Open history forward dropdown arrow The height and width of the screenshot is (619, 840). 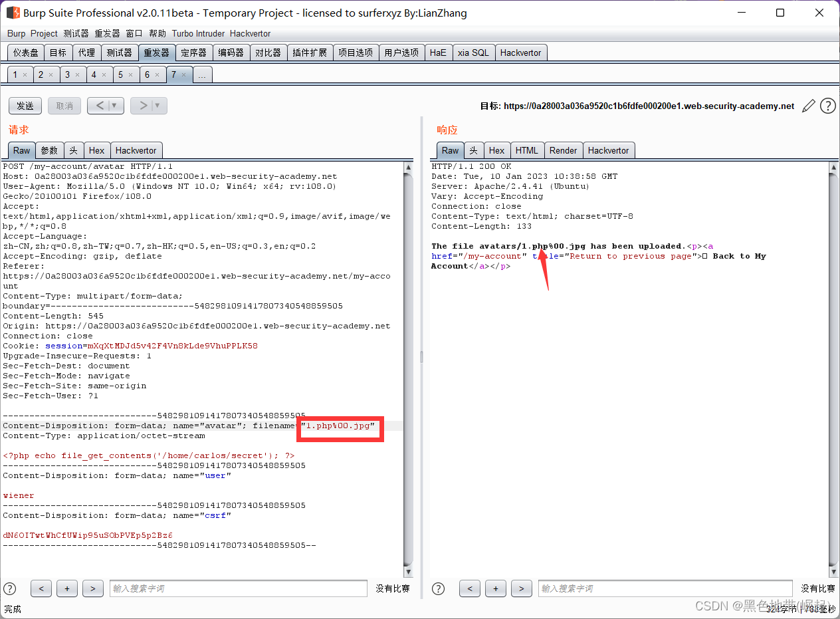[158, 106]
